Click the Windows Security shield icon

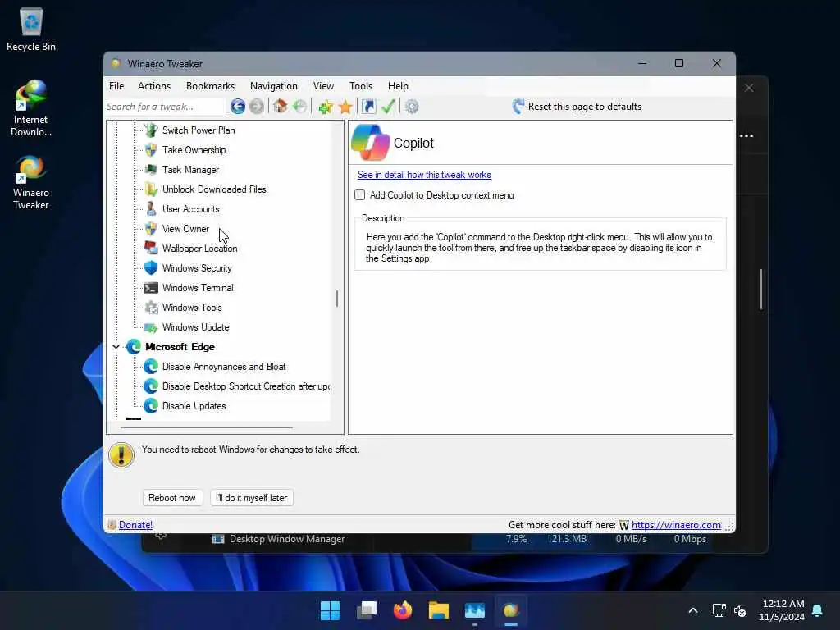tap(151, 268)
